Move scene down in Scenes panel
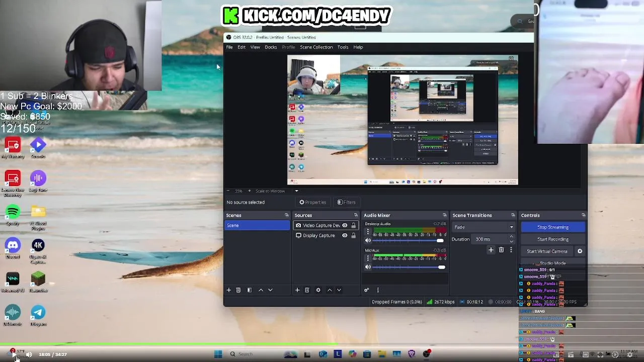Image resolution: width=644 pixels, height=362 pixels. [x=270, y=290]
